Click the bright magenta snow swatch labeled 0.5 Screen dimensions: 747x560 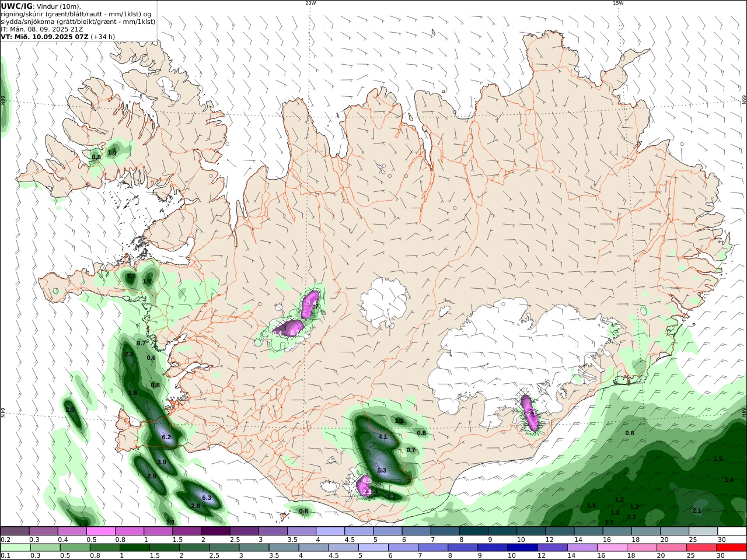(x=100, y=531)
